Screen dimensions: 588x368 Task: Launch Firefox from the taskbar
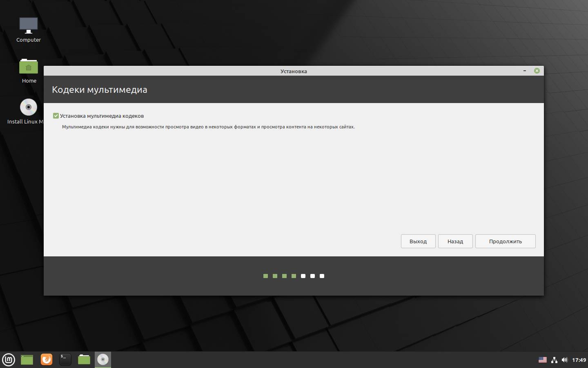pyautogui.click(x=47, y=359)
